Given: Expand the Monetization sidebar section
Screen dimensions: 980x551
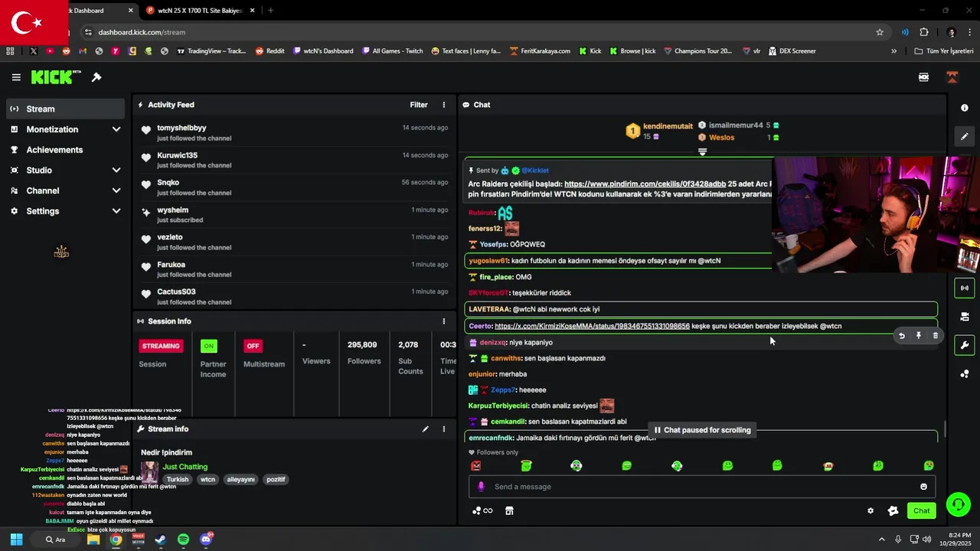Looking at the screenshot, I should [116, 129].
